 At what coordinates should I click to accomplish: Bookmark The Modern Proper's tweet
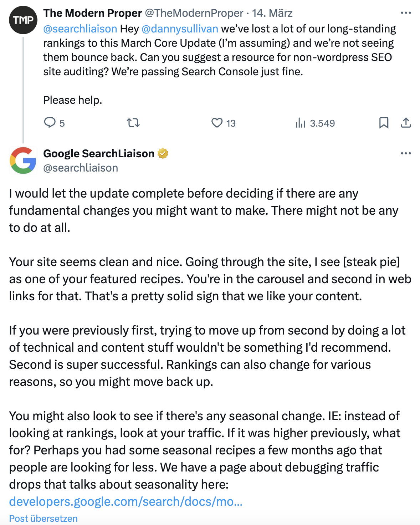point(384,123)
